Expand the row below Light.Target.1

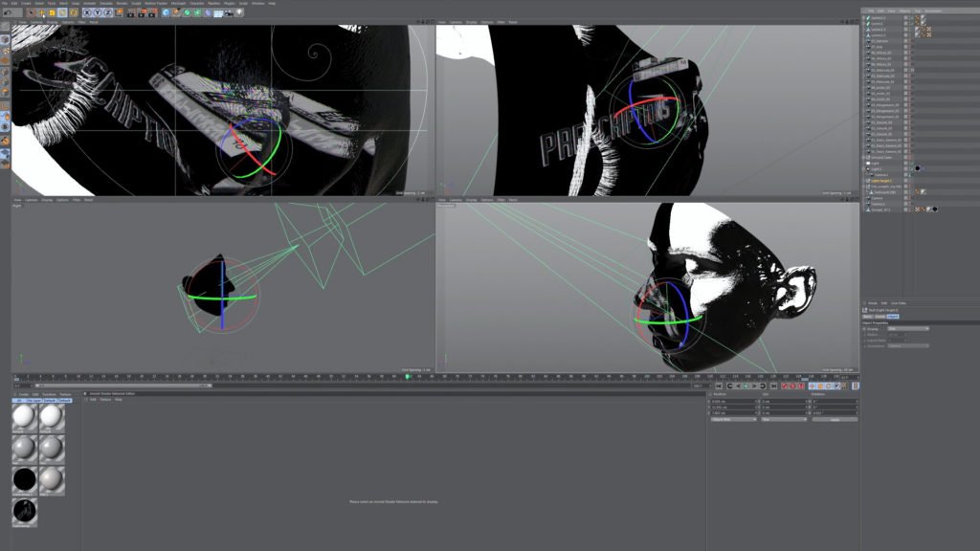(864, 187)
